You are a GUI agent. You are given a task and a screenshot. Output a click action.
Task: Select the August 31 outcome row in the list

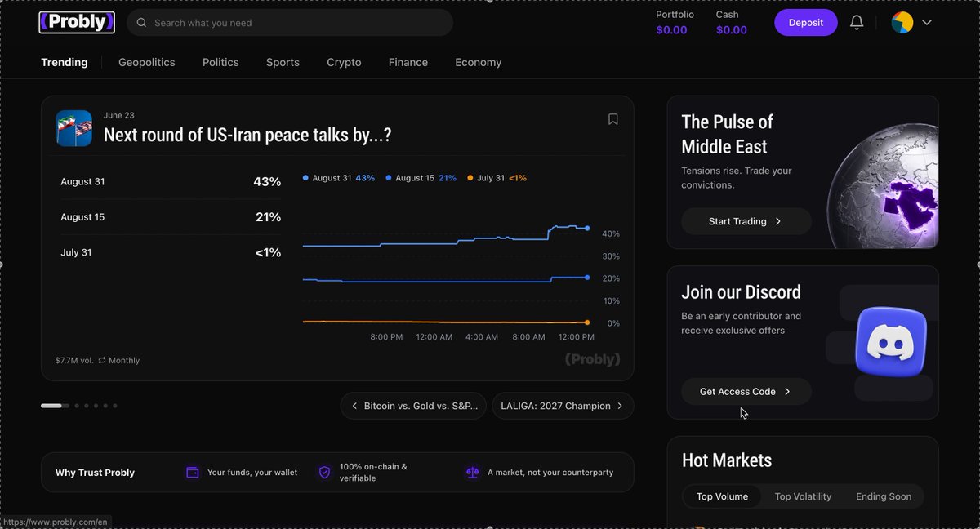(171, 181)
